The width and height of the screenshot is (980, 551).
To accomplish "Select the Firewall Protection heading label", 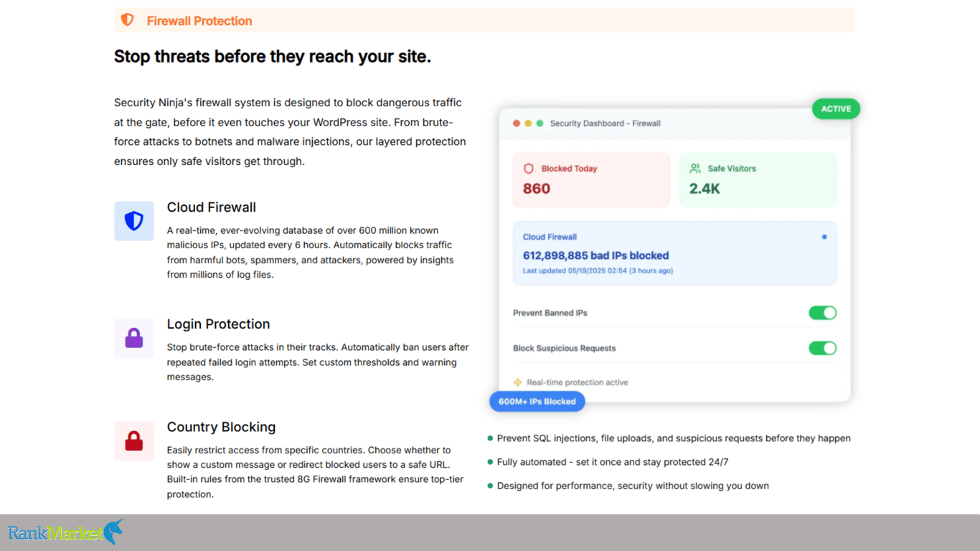I will point(199,21).
